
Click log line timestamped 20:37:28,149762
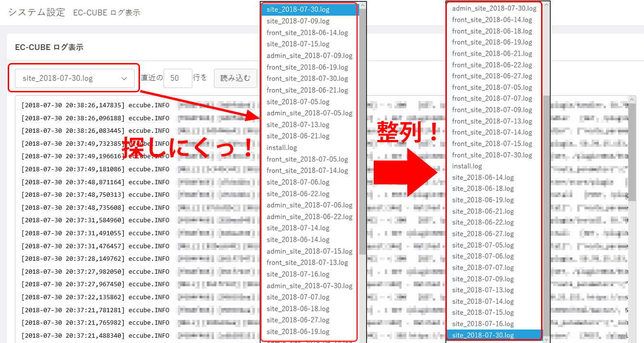(95, 259)
